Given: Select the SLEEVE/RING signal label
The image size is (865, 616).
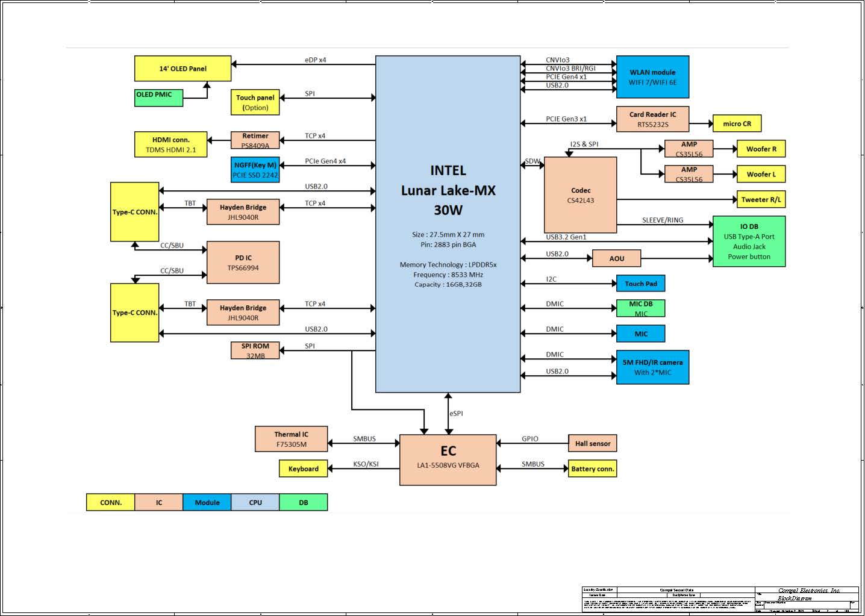Looking at the screenshot, I should [x=663, y=220].
